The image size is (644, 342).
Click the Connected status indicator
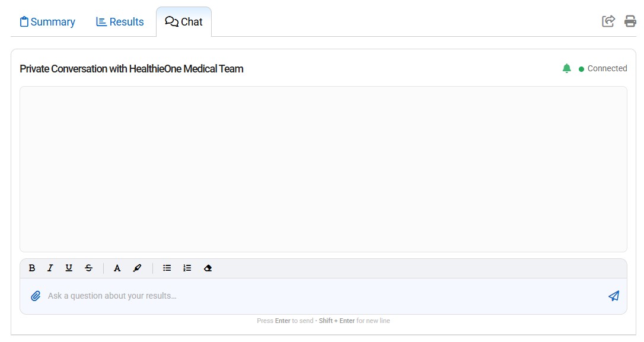click(x=603, y=68)
